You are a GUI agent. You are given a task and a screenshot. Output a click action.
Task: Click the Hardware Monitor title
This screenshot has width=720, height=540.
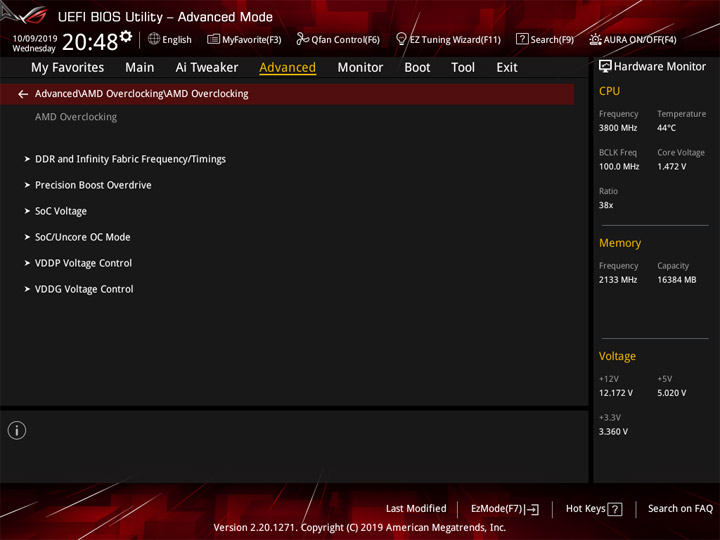click(660, 67)
